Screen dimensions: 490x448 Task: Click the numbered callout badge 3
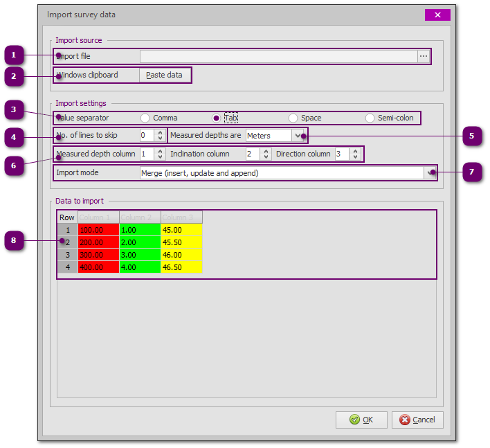pyautogui.click(x=14, y=109)
